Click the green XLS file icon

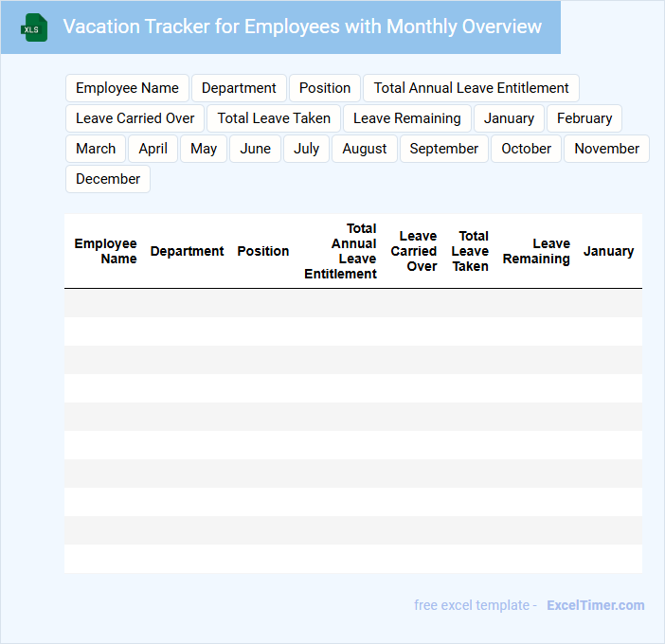point(34,28)
